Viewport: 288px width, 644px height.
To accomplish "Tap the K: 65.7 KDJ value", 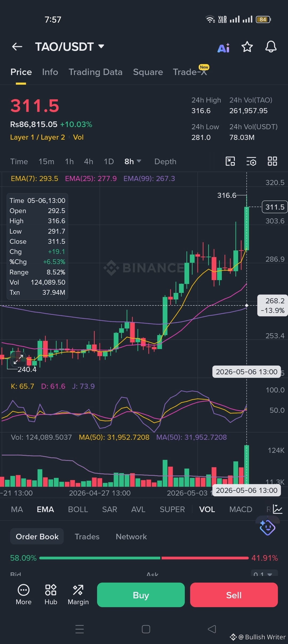I will pyautogui.click(x=22, y=386).
